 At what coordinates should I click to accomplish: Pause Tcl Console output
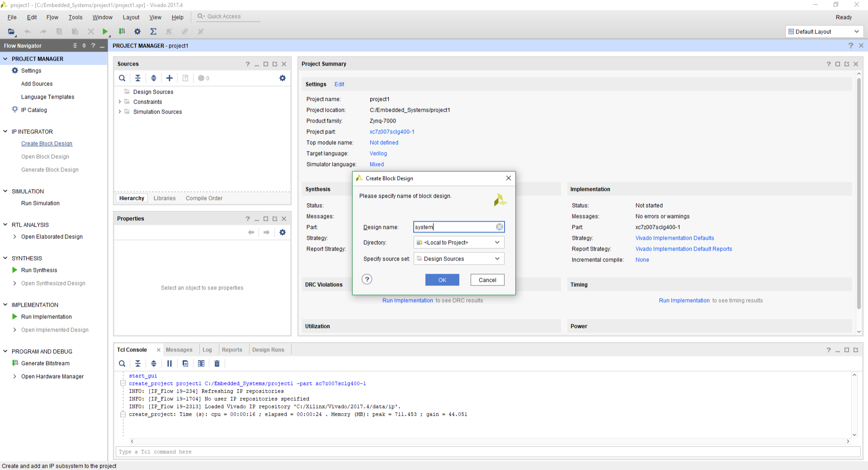(170, 364)
